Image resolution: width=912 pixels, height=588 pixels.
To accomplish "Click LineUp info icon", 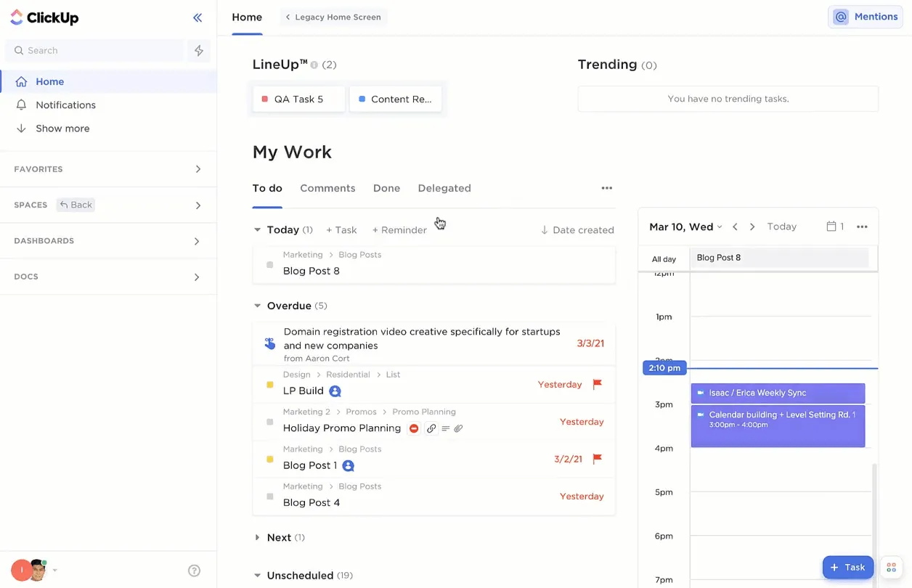I will pyautogui.click(x=314, y=65).
